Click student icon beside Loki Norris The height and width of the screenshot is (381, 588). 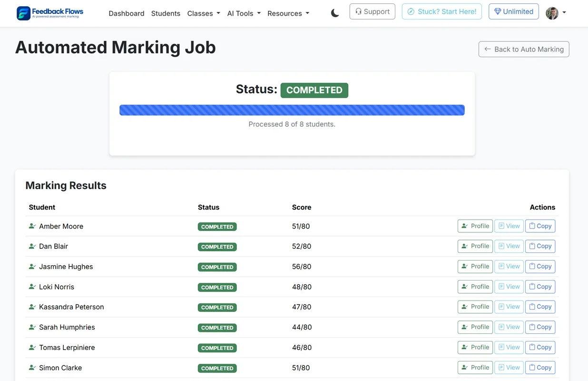pyautogui.click(x=32, y=287)
